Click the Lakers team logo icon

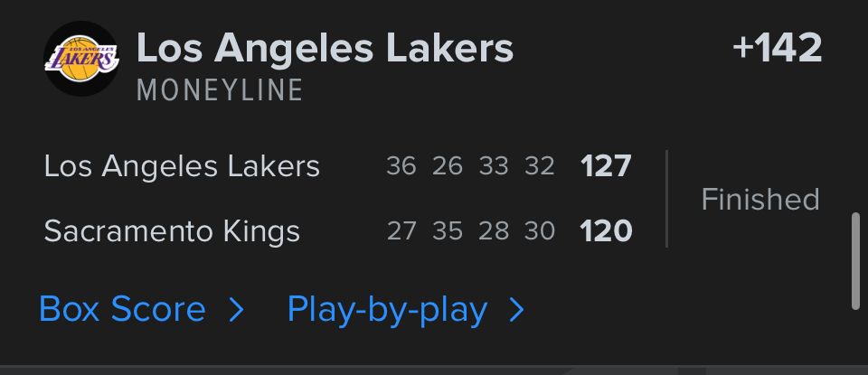[82, 61]
